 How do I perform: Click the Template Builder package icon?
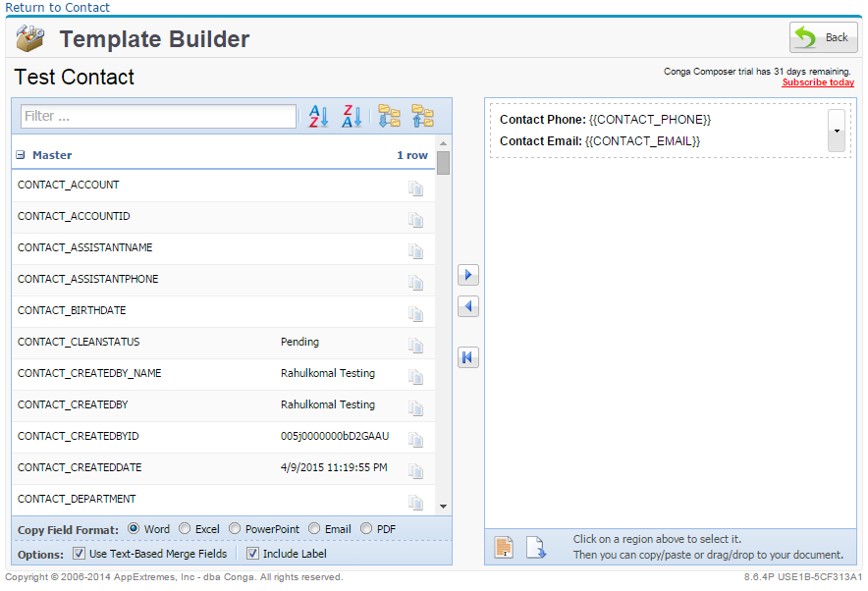[29, 38]
